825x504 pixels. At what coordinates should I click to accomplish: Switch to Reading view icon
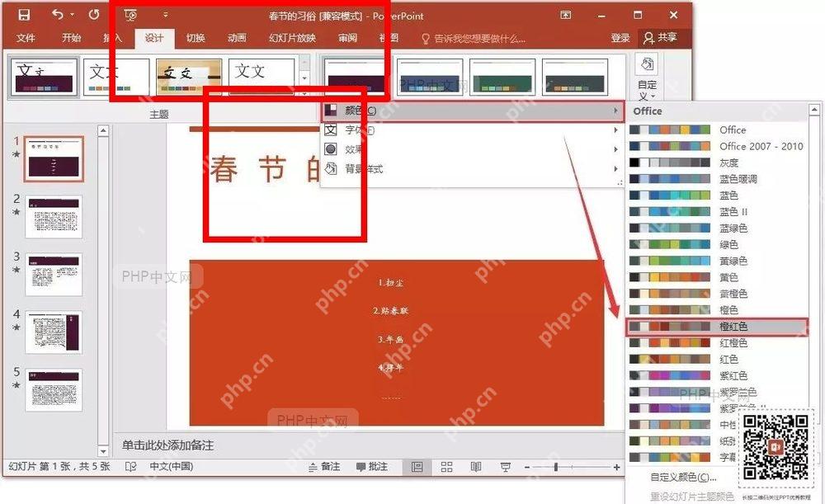coord(476,467)
